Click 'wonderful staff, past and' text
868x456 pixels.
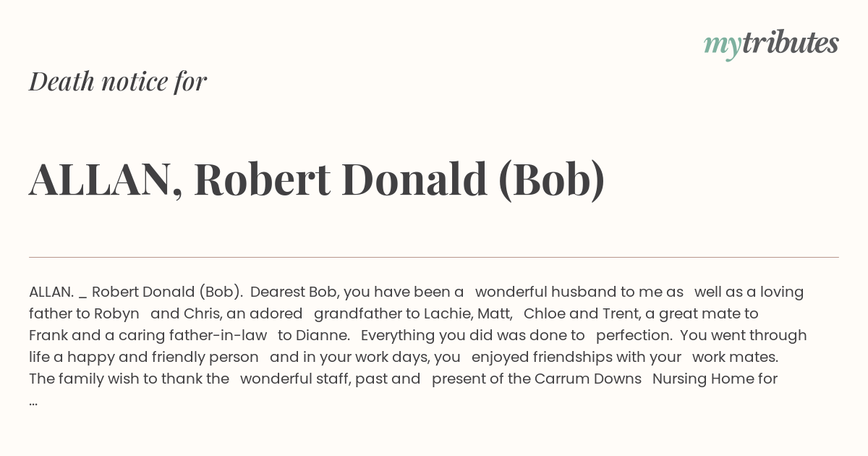[x=331, y=379]
